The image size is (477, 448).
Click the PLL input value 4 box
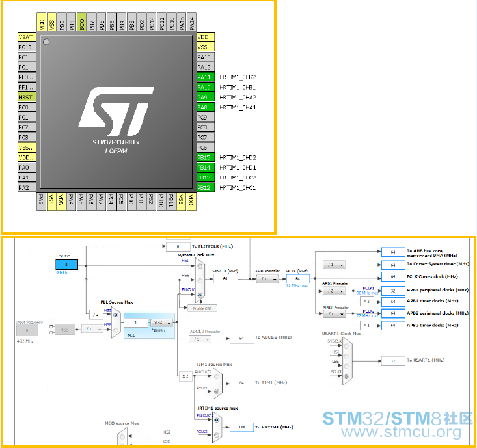(x=136, y=323)
